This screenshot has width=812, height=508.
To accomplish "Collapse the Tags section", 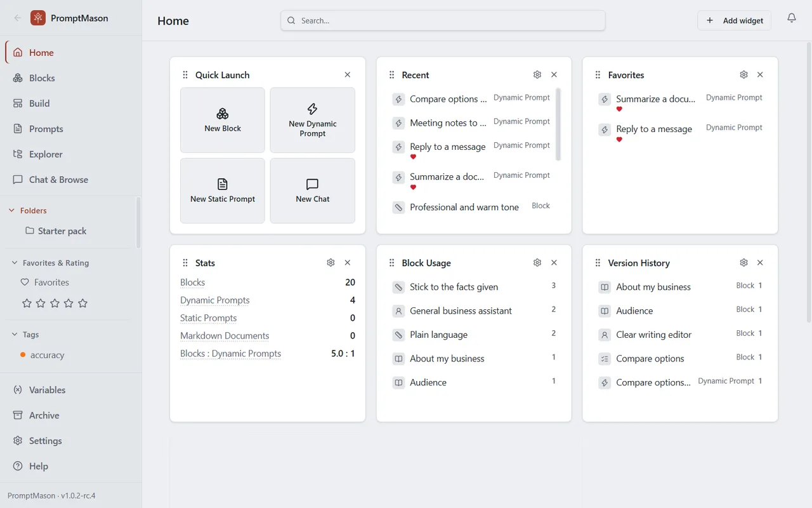I will (x=15, y=335).
